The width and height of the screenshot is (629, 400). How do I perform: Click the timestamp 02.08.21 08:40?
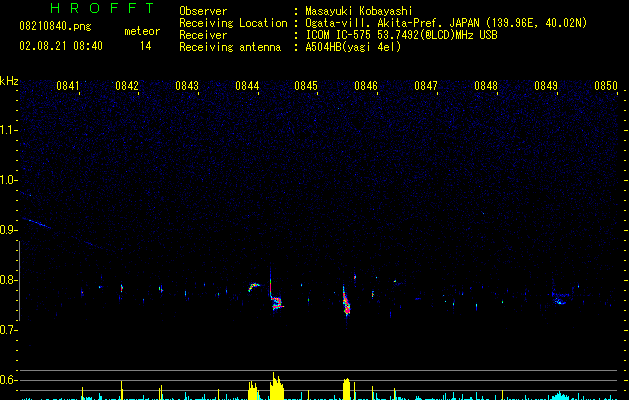[61, 46]
